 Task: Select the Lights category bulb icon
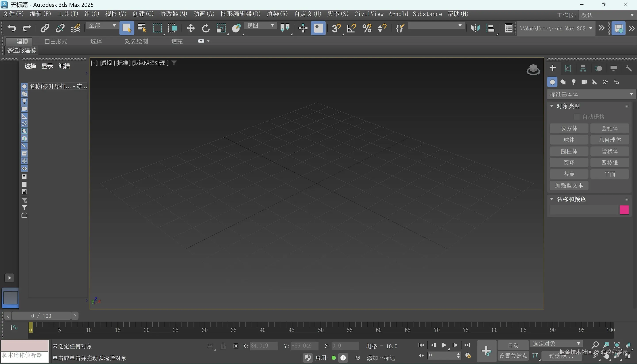coord(574,82)
